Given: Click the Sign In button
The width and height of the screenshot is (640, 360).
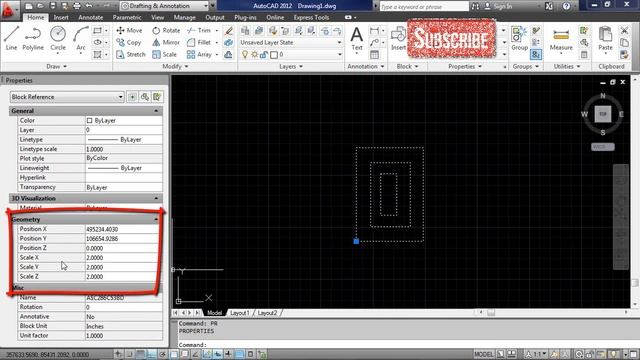Looking at the screenshot, I should tap(498, 7).
